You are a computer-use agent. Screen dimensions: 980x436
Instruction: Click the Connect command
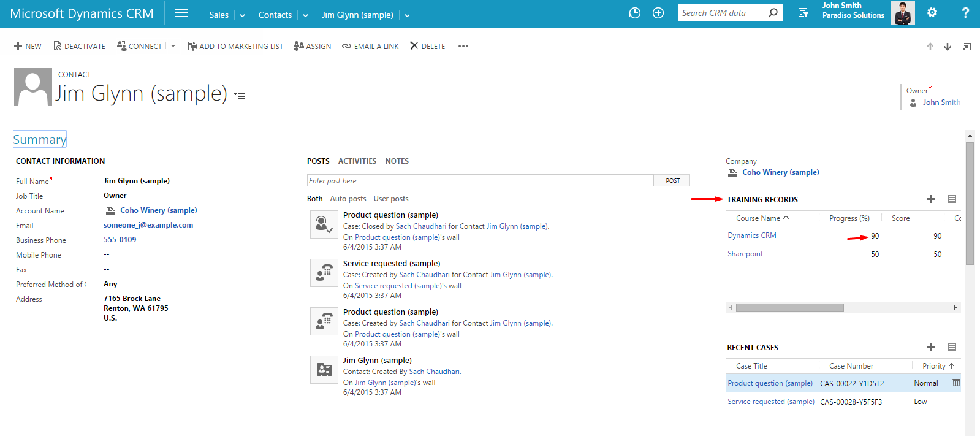(x=139, y=46)
